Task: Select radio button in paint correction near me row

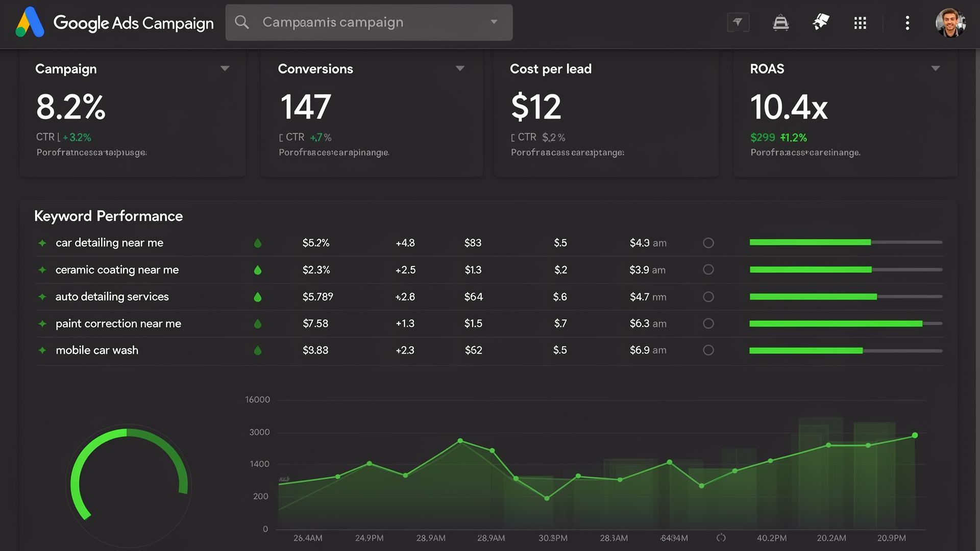Action: coord(708,323)
